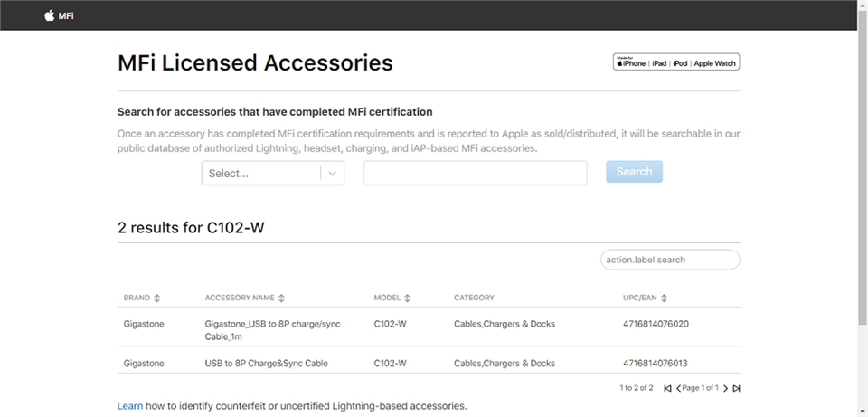Focus the action.label.search filter box
The height and width of the screenshot is (417, 868).
click(x=670, y=260)
